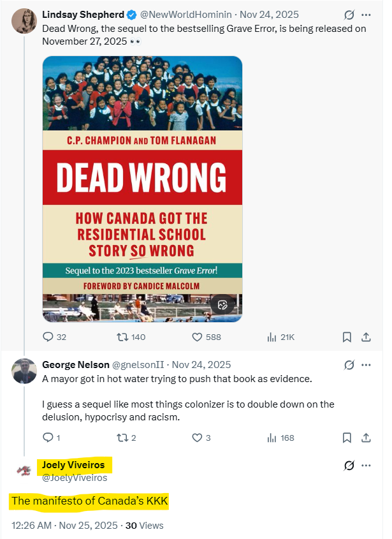Like Lindsay Shepherd's tweet with 588 likes
Screen dimensions: 392x539
click(198, 337)
